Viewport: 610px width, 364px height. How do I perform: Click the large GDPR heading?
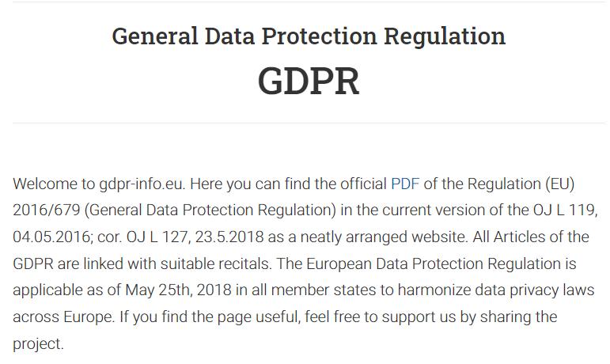pos(309,81)
